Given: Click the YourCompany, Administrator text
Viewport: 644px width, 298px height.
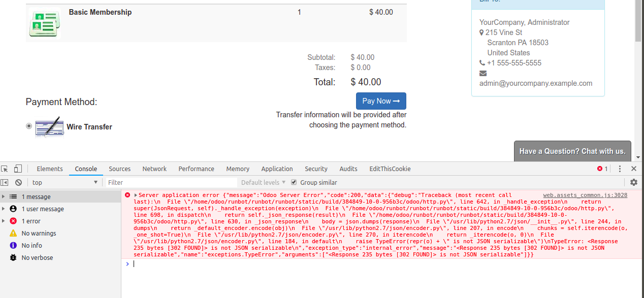Looking at the screenshot, I should coord(525,22).
